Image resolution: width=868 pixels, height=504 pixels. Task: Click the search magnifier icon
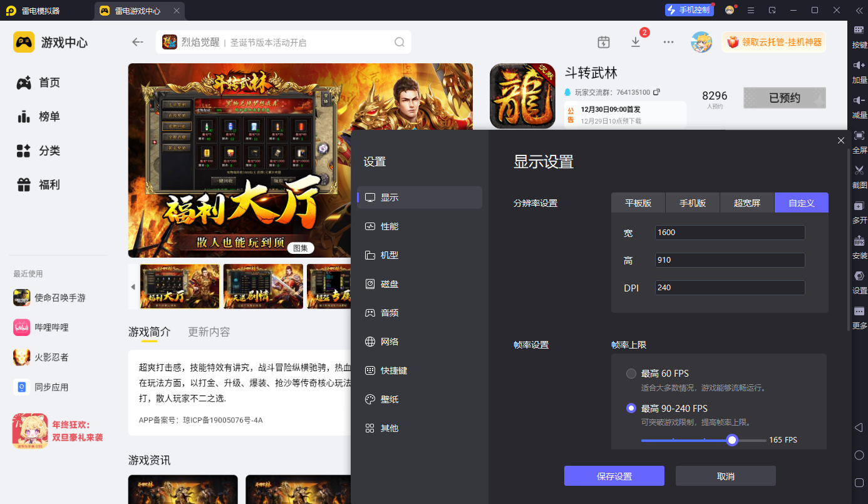400,42
